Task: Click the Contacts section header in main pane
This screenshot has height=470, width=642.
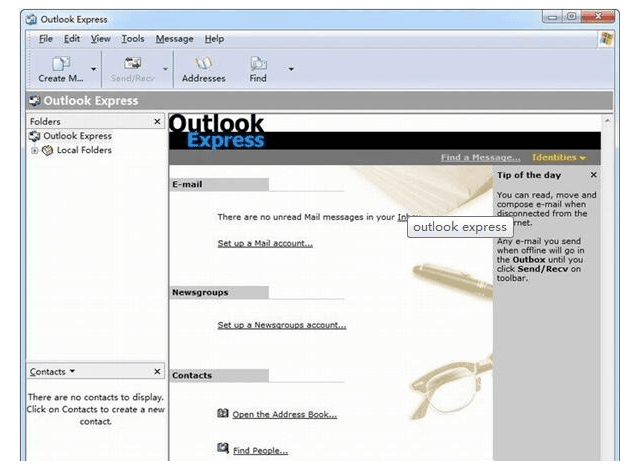Action: [219, 375]
